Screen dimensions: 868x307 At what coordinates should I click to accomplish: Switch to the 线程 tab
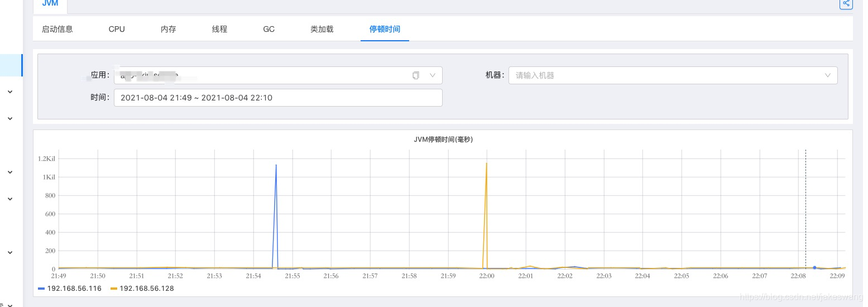[219, 29]
